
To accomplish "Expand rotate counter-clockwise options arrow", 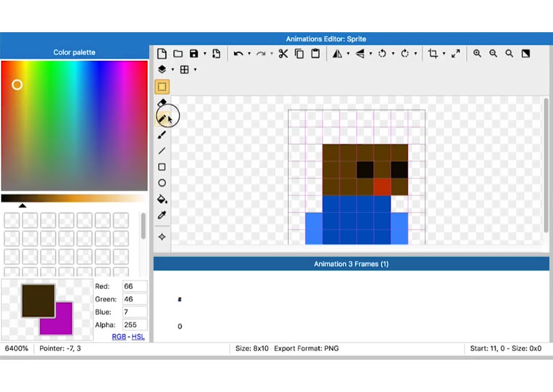I will point(393,54).
